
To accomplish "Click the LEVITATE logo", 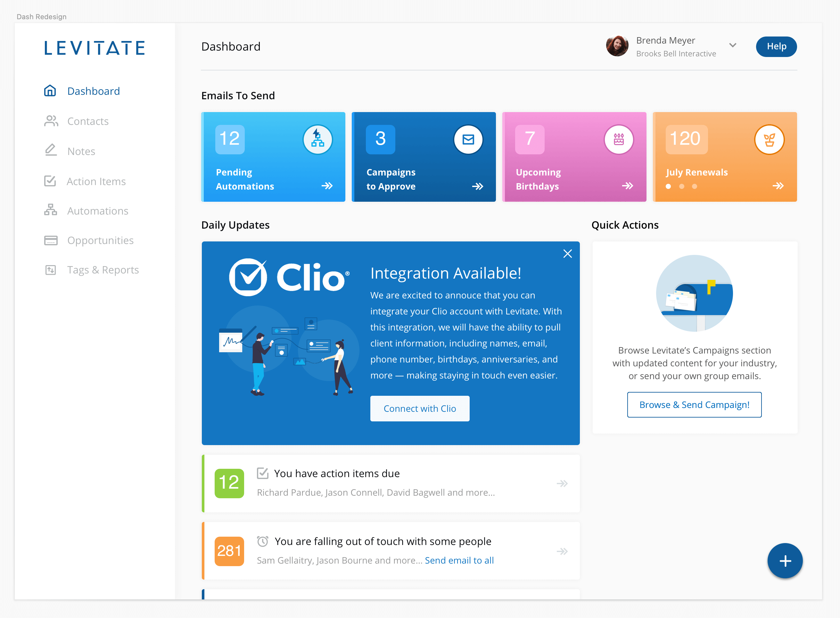I will coord(95,48).
